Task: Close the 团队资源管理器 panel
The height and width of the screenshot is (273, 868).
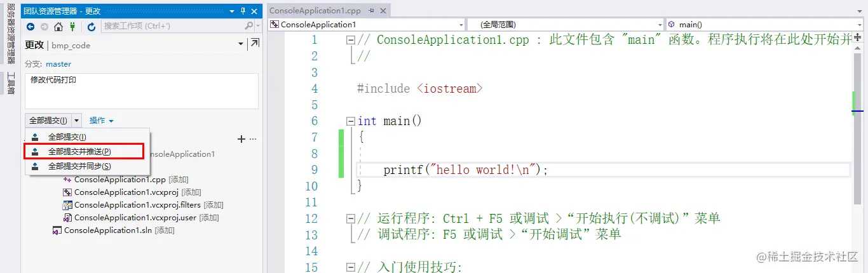Action: [x=254, y=11]
